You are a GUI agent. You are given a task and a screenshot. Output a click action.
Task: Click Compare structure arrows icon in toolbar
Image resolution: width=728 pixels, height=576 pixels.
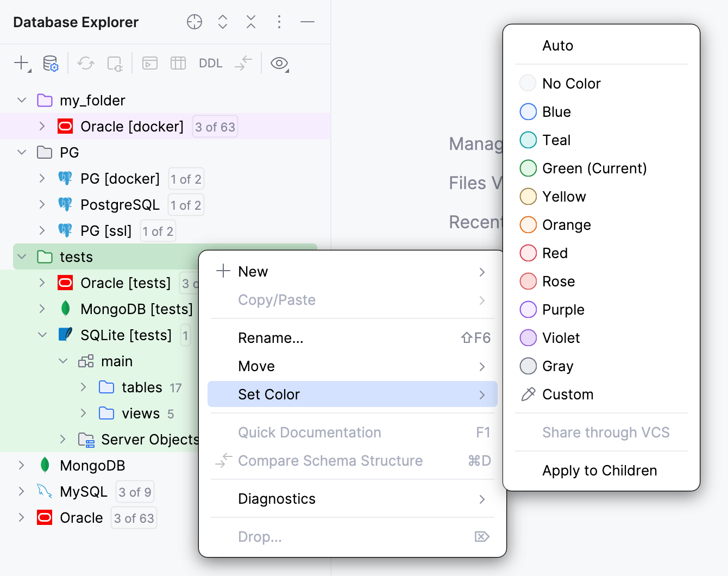[243, 63]
